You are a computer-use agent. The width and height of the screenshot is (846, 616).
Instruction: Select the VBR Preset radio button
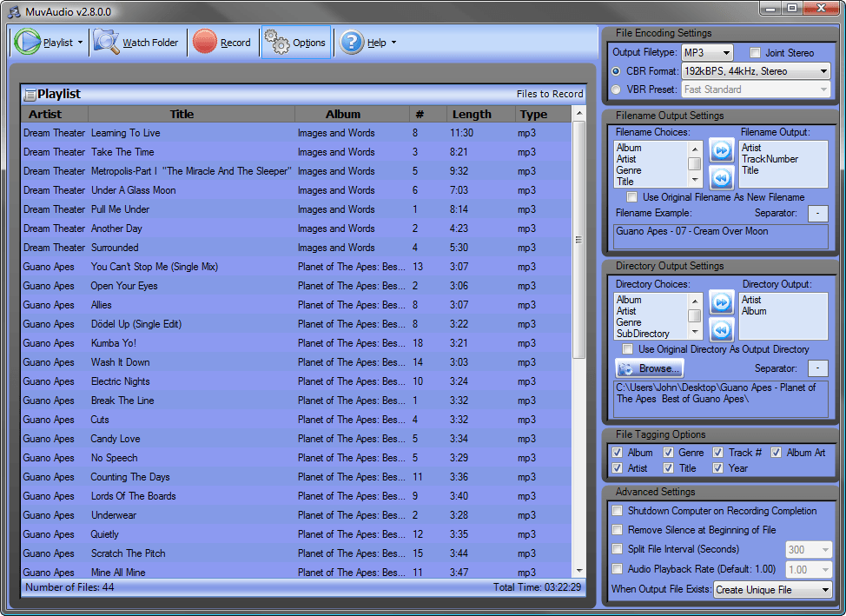click(617, 89)
